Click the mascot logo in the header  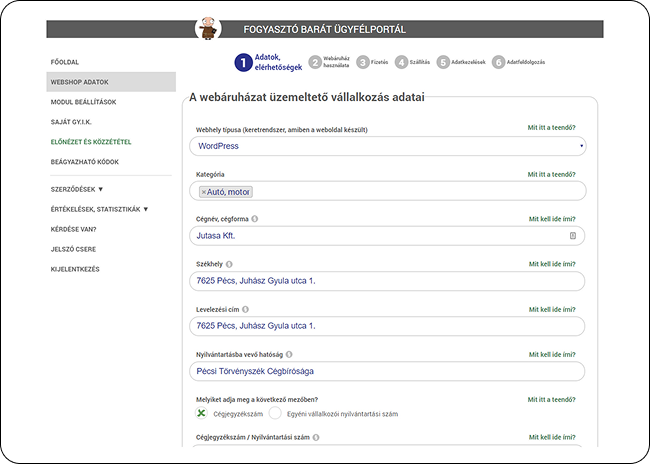point(209,29)
